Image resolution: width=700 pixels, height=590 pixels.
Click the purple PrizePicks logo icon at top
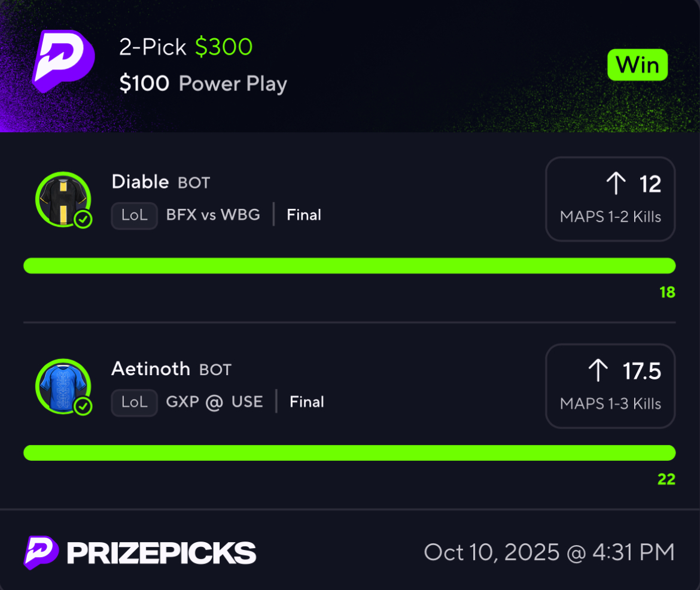[x=63, y=61]
